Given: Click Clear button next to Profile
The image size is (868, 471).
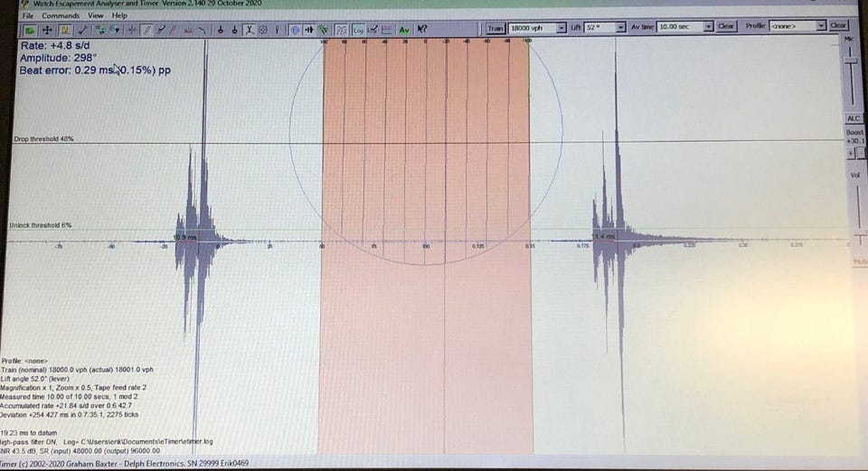Looking at the screenshot, I should tap(838, 25).
